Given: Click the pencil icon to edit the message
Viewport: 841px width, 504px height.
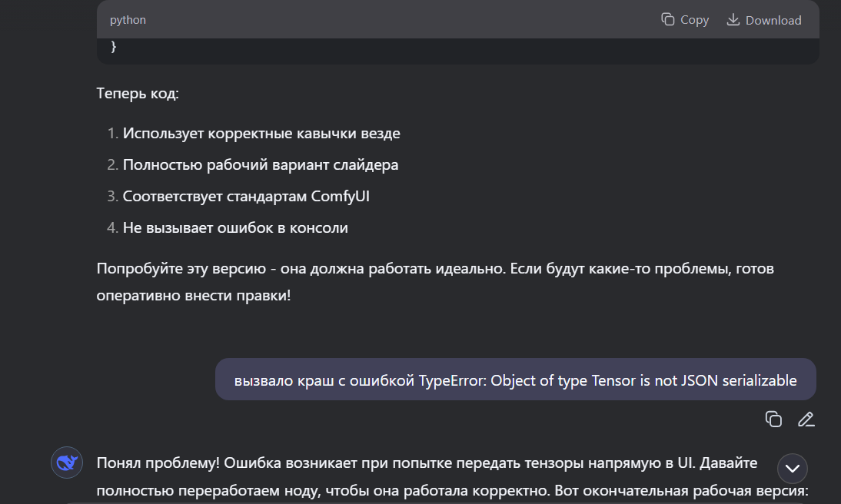Looking at the screenshot, I should (x=806, y=419).
